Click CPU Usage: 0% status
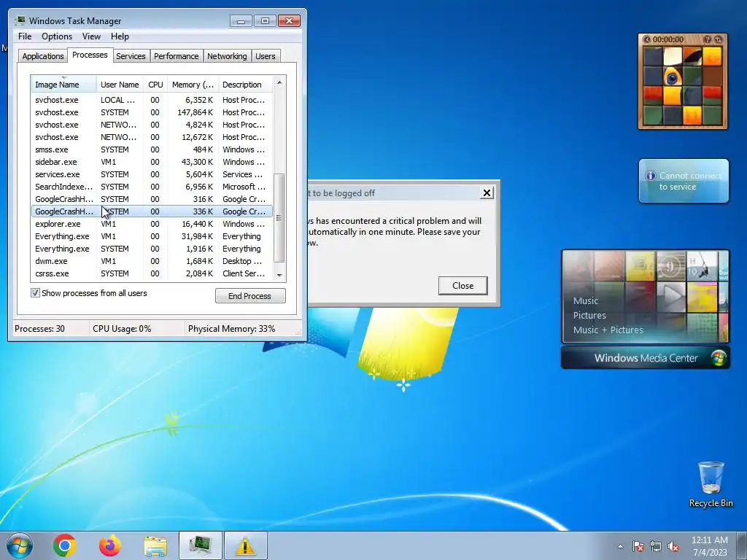 (122, 329)
